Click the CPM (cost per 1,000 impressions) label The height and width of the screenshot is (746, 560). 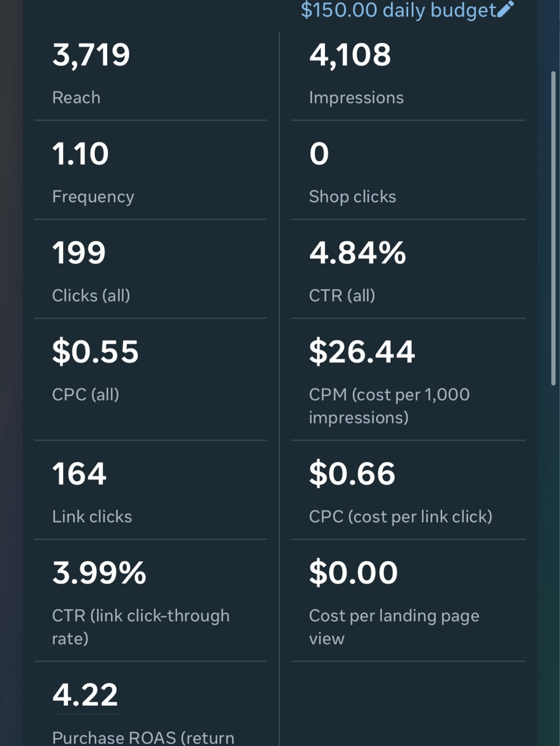(x=389, y=406)
